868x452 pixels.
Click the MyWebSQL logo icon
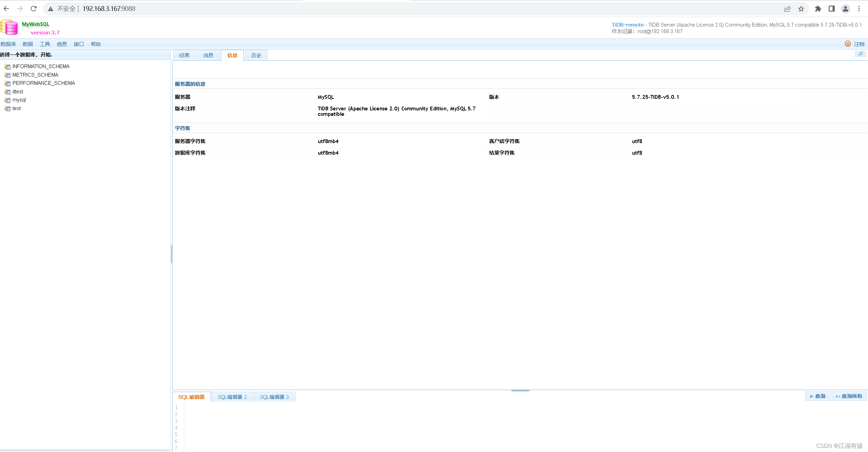click(9, 27)
